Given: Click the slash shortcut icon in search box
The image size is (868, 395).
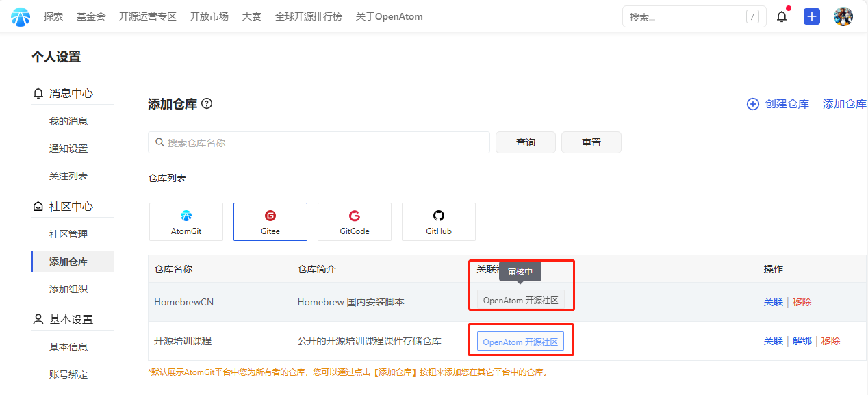Looking at the screenshot, I should tap(752, 16).
